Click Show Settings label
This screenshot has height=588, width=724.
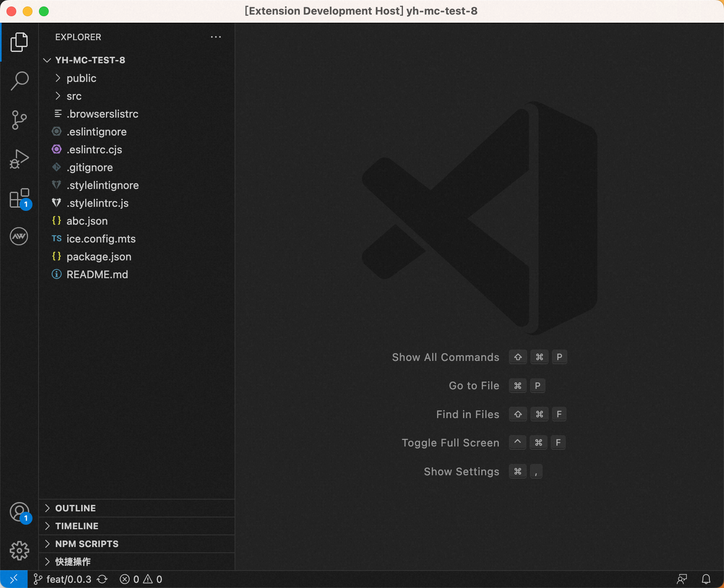click(462, 472)
